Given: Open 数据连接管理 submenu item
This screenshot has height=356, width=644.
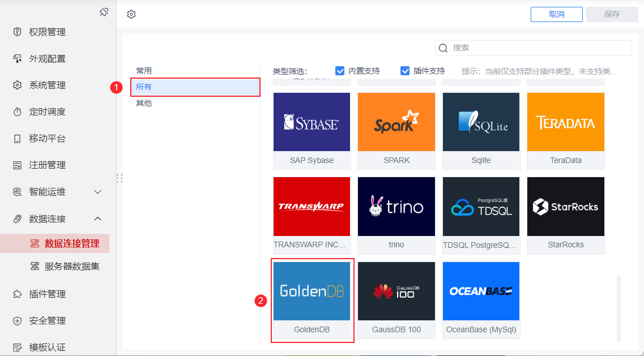Looking at the screenshot, I should coord(54,243).
